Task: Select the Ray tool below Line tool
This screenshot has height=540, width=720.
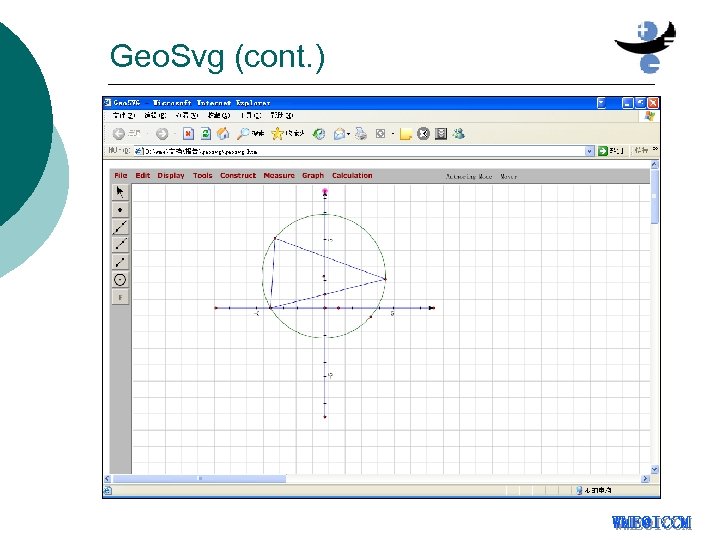Action: coord(120,244)
